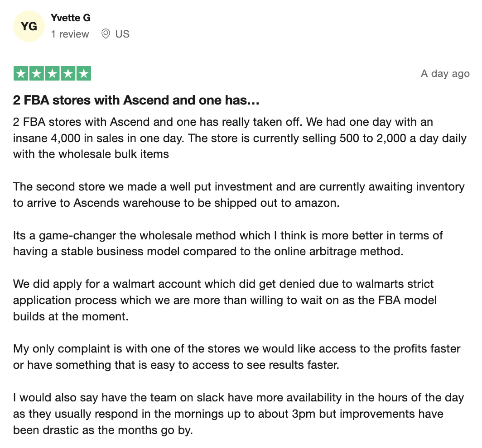Image resolution: width=482 pixels, height=448 pixels.
Task: Open the review title '2 FBA stores with Ascend'
Action: (136, 100)
